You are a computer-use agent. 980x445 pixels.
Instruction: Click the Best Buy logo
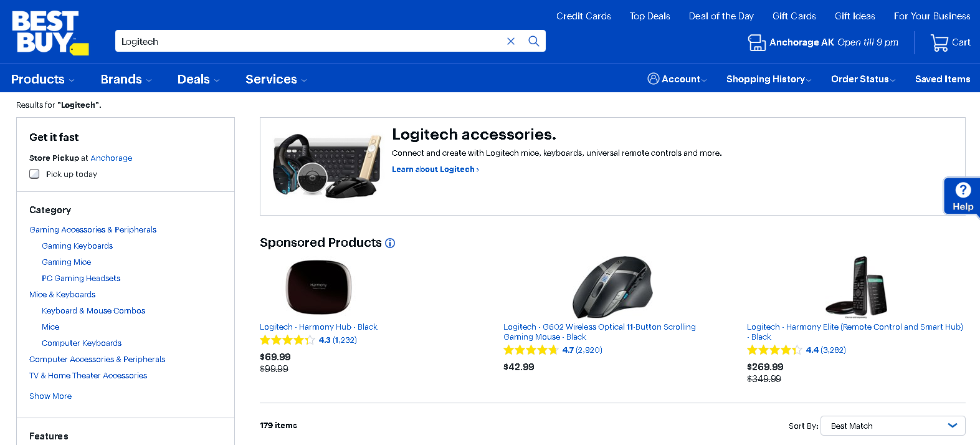click(x=50, y=32)
